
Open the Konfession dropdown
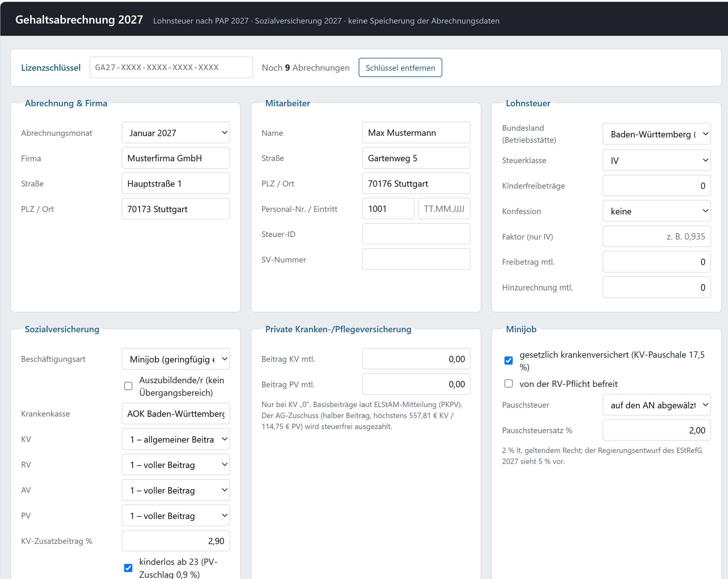(x=656, y=211)
